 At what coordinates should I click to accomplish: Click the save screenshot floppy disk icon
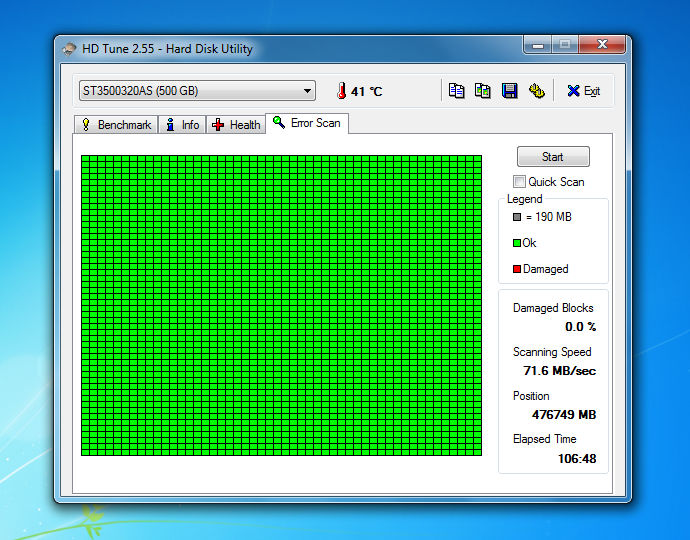tap(510, 91)
